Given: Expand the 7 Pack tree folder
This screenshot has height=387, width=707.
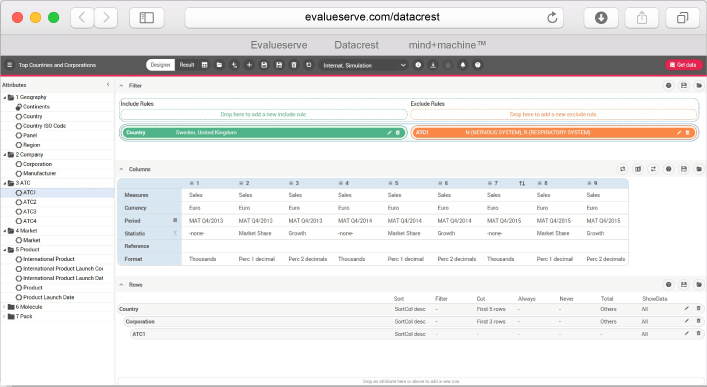Looking at the screenshot, I should coord(5,316).
